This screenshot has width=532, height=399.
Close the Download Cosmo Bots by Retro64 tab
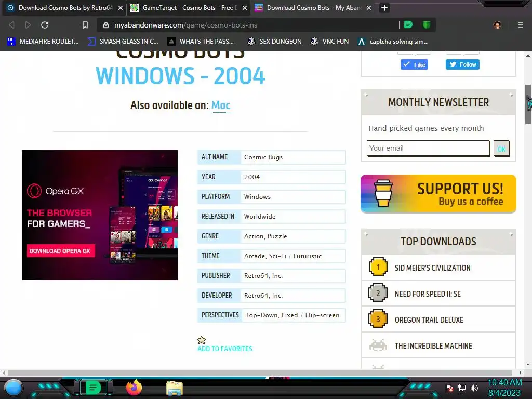pos(121,8)
